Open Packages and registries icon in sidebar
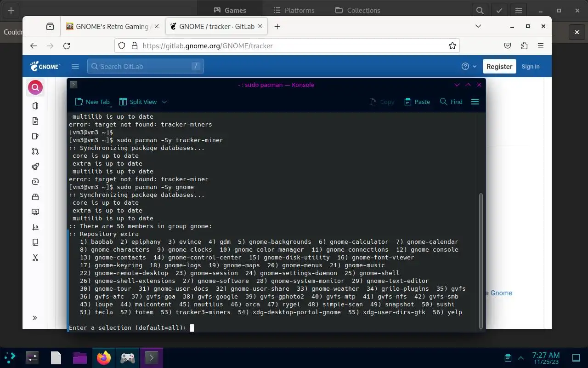Image resolution: width=588 pixels, height=368 pixels. click(35, 197)
